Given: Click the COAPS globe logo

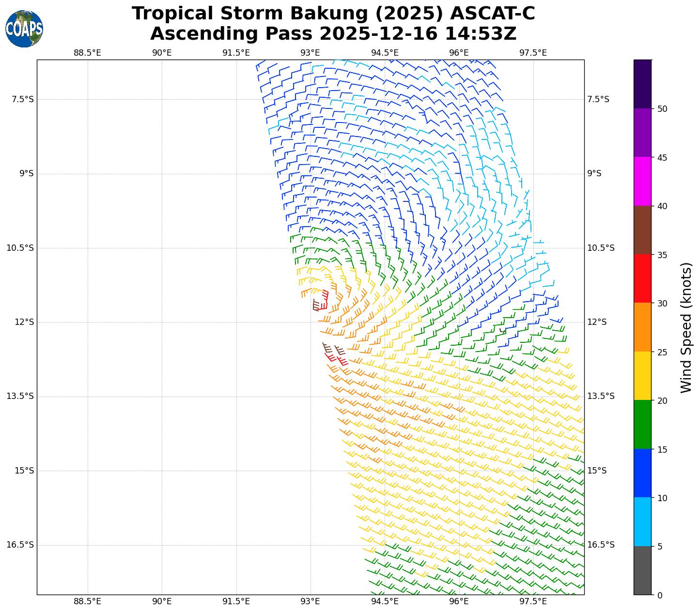Looking at the screenshot, I should pyautogui.click(x=24, y=29).
